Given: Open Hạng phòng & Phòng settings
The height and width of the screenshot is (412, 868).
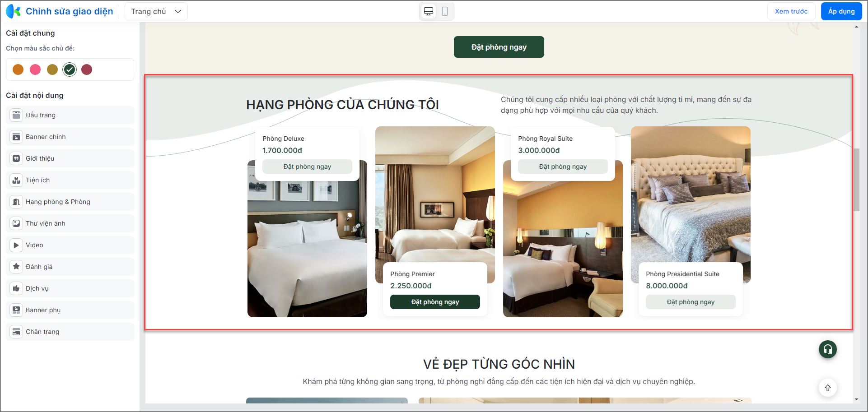Looking at the screenshot, I should pos(70,202).
